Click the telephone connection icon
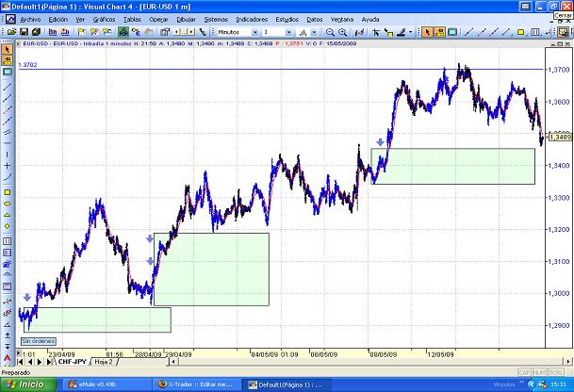The height and width of the screenshot is (392, 574). 203,32
